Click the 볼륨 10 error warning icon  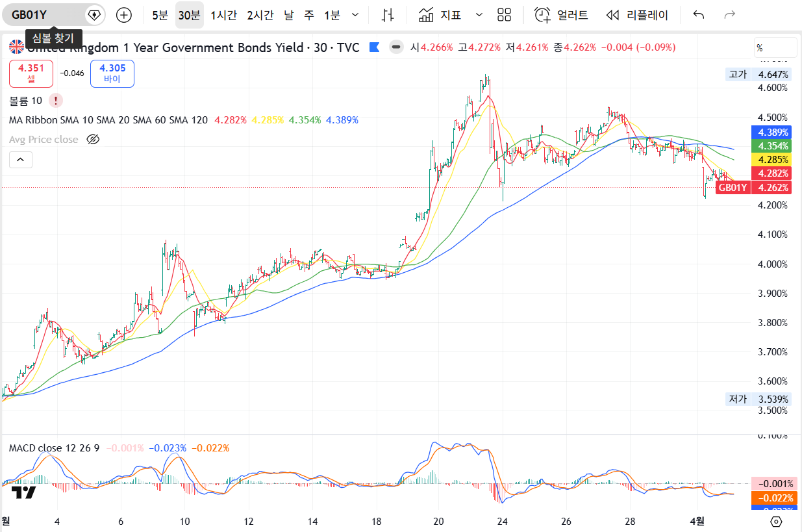tap(56, 100)
